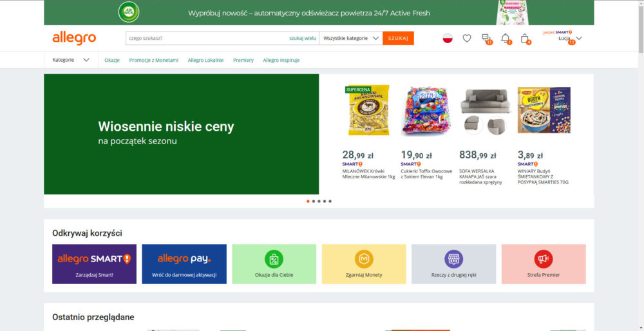The image size is (644, 331).
Task: Open MILANÓWEK Krówki Mleczne product title
Action: point(368,174)
